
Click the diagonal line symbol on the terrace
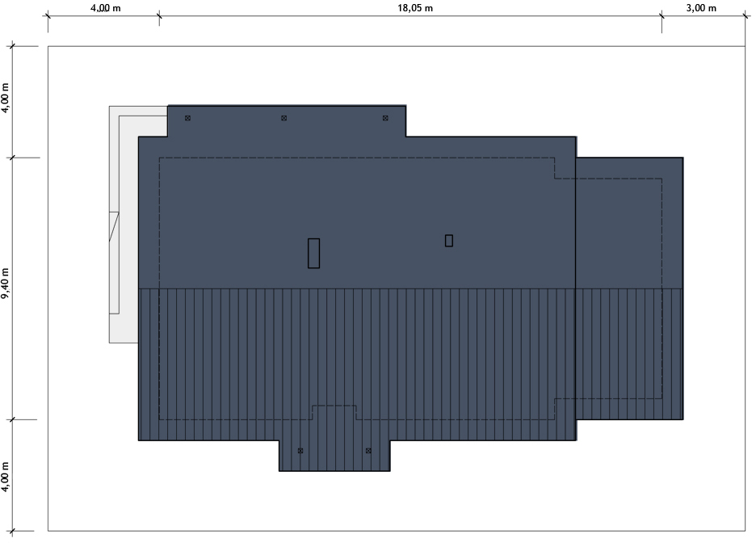coord(114,225)
